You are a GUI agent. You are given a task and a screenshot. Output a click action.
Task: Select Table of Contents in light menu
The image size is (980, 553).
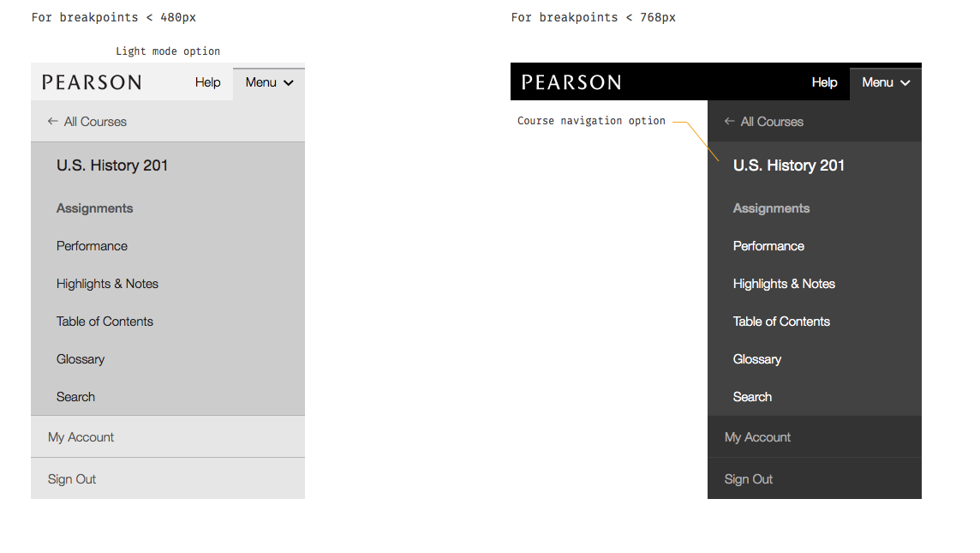point(105,322)
